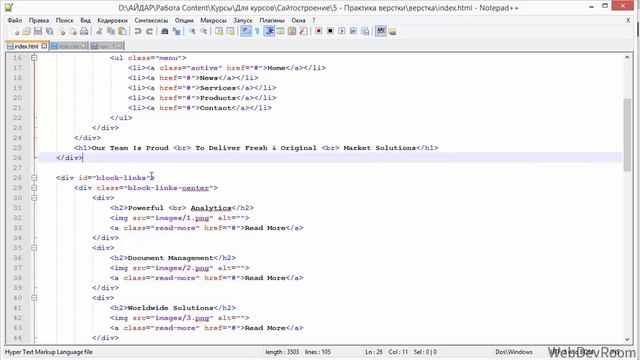The height and width of the screenshot is (360, 640).
Task: Switch to the second document tab
Action: tap(69, 46)
